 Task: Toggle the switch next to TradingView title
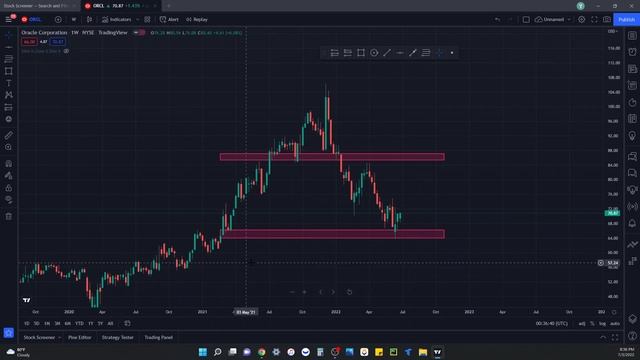[x=139, y=32]
